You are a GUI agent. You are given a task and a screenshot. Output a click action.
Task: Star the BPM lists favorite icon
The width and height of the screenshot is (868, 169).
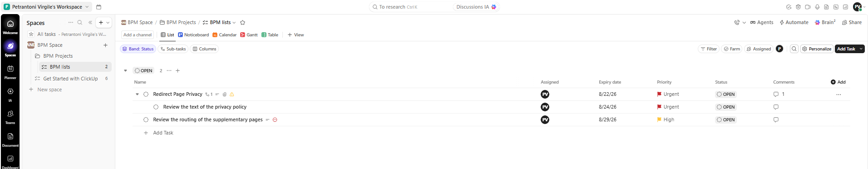coord(242,22)
